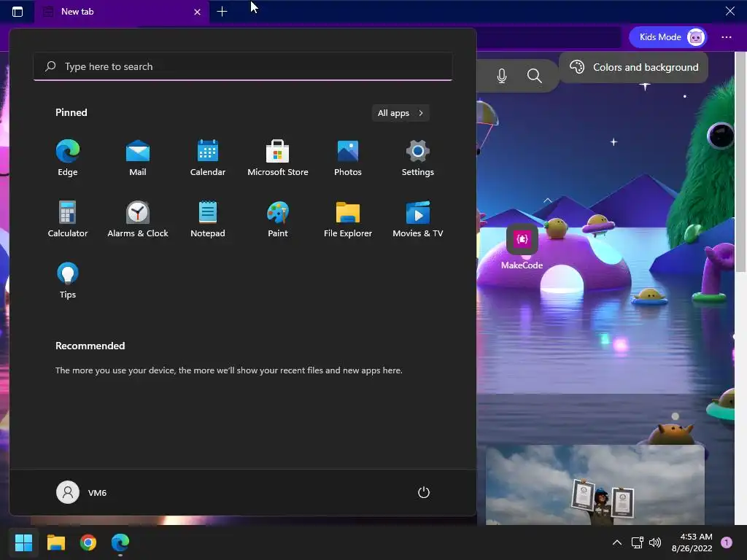Click the magnifier search icon in Edge
Viewport: 747px width, 560px height.
535,76
